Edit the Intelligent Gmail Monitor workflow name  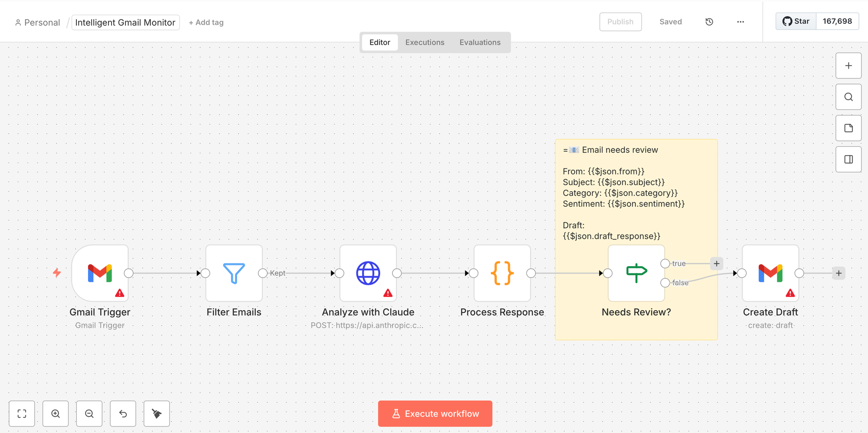(125, 23)
